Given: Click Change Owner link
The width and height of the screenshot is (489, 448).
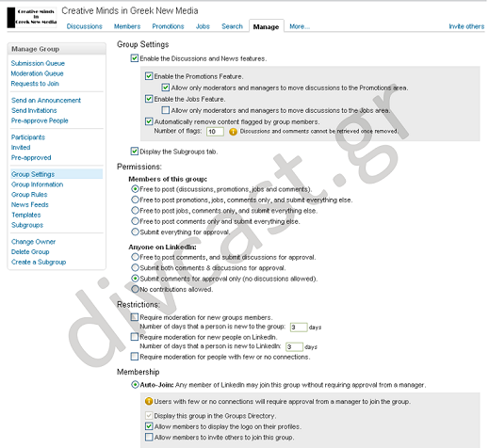Looking at the screenshot, I should coord(33,242).
